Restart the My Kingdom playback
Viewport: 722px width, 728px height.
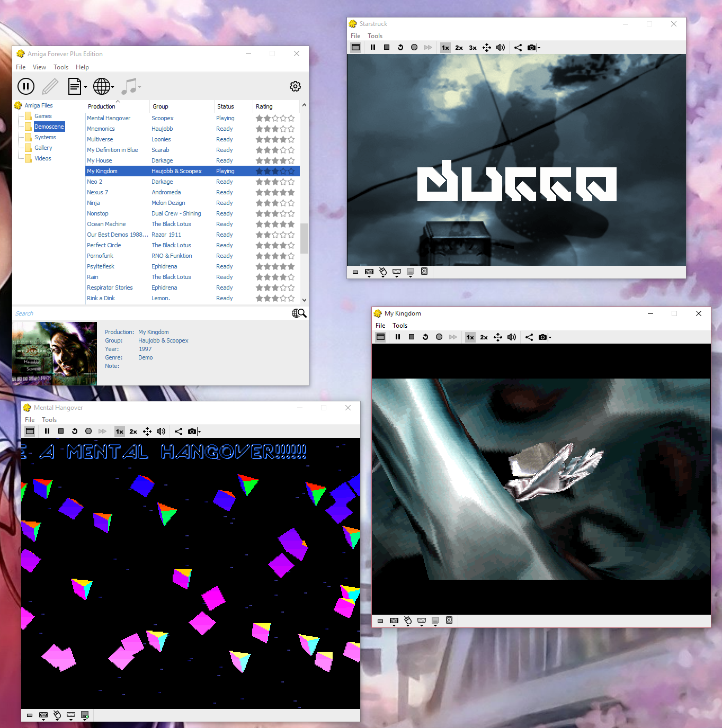tap(425, 337)
